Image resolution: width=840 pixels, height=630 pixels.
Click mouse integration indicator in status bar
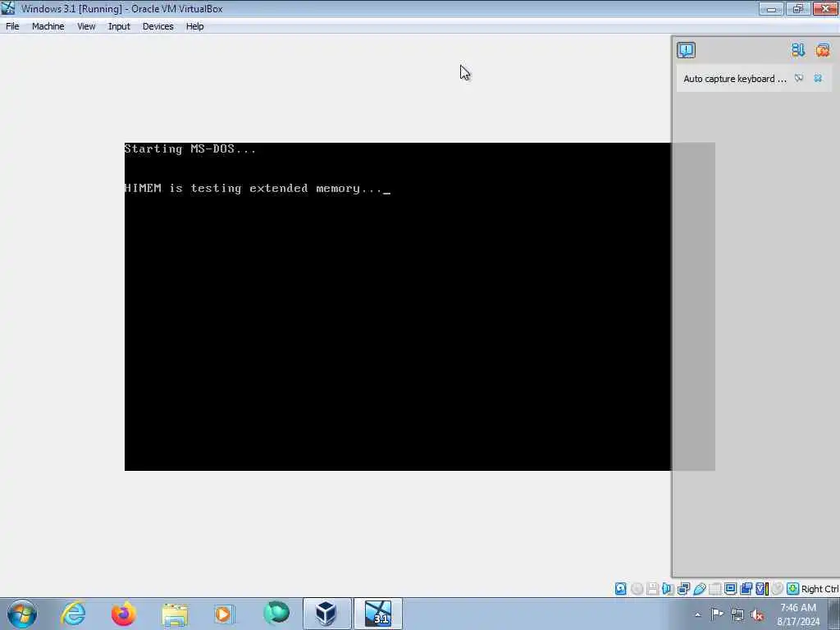click(778, 589)
